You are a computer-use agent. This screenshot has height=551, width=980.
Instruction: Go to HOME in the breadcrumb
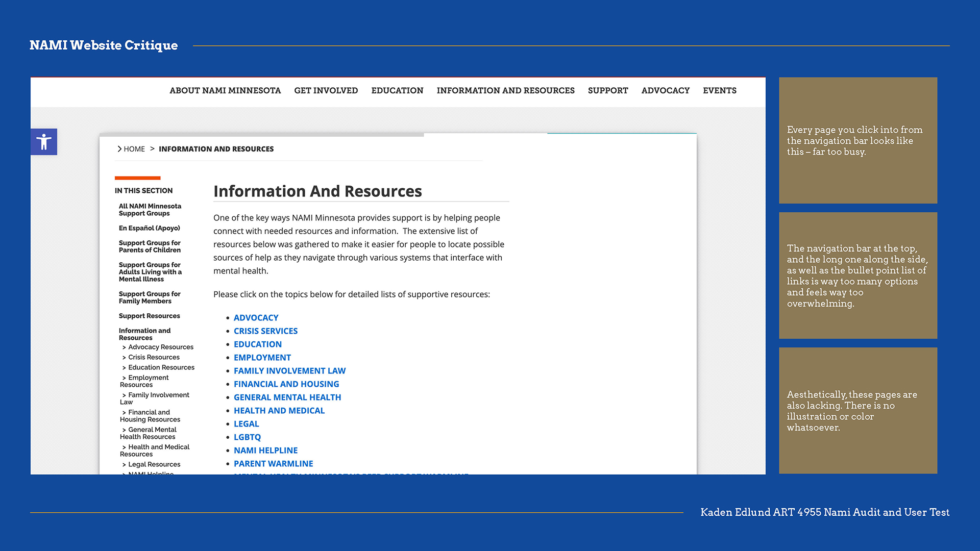pyautogui.click(x=134, y=149)
